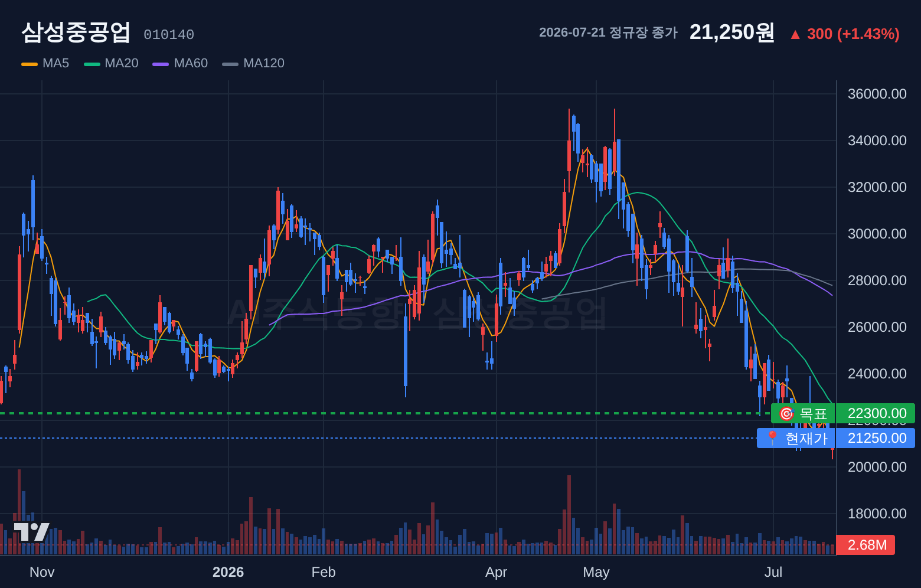Select the 21250.00 current price tag
Viewport: 921px width, 588px height.
pyautogui.click(x=877, y=438)
